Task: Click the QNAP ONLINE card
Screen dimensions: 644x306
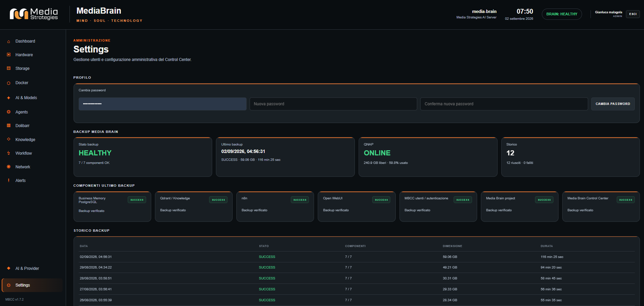Action: pos(428,157)
